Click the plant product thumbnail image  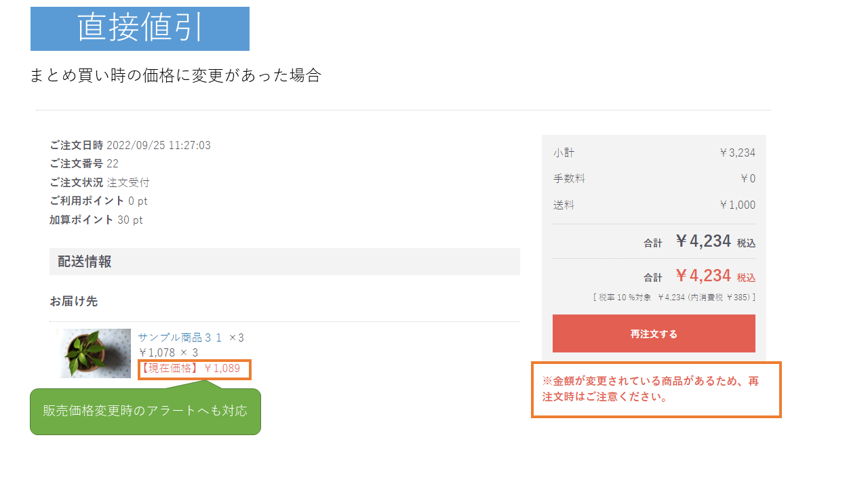(x=94, y=353)
